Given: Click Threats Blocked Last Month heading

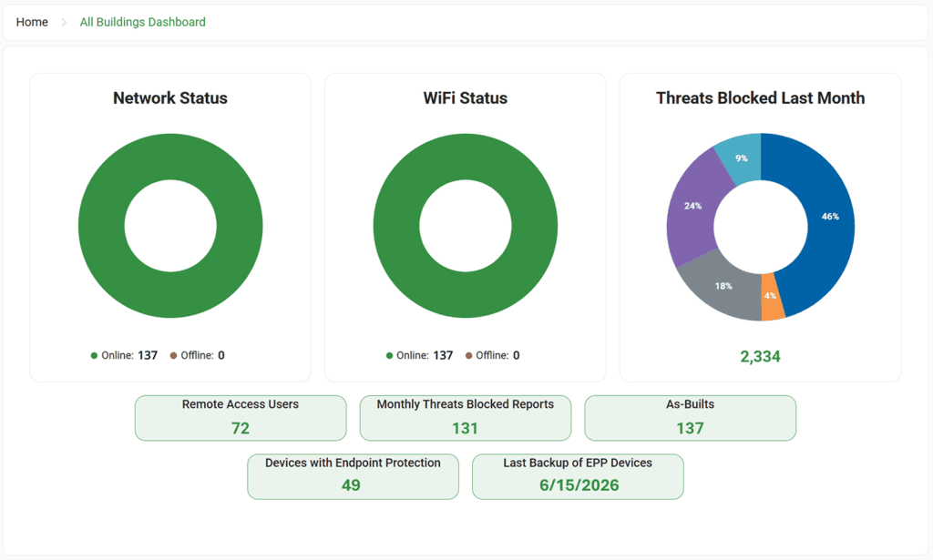Looking at the screenshot, I should click(x=761, y=98).
